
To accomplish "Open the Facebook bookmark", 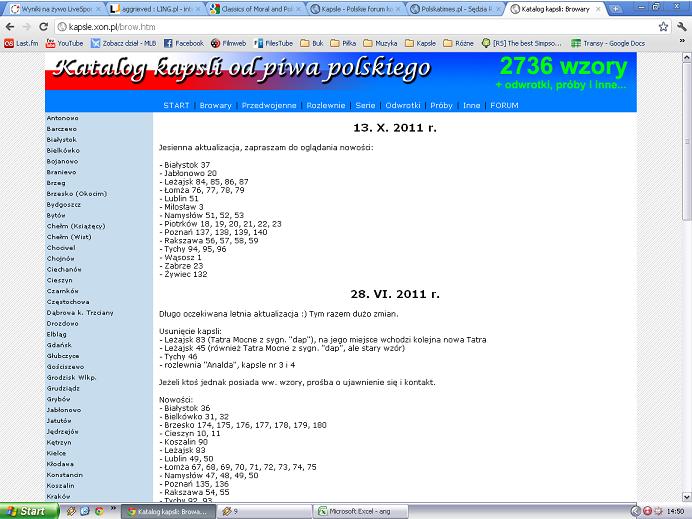I will [182, 43].
